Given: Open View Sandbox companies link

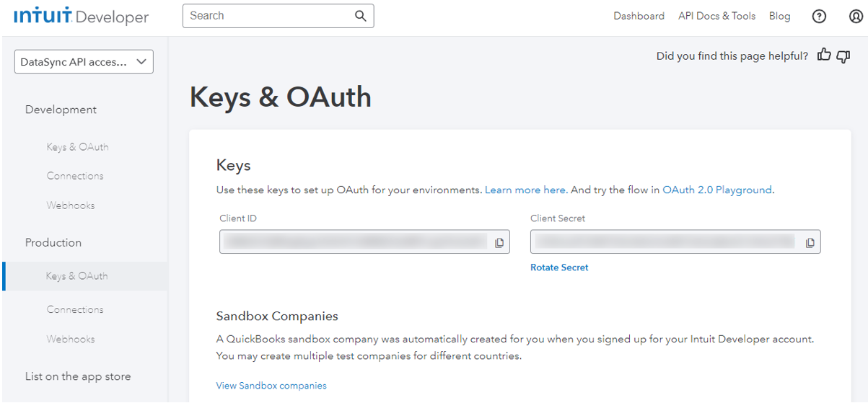Looking at the screenshot, I should tap(271, 386).
